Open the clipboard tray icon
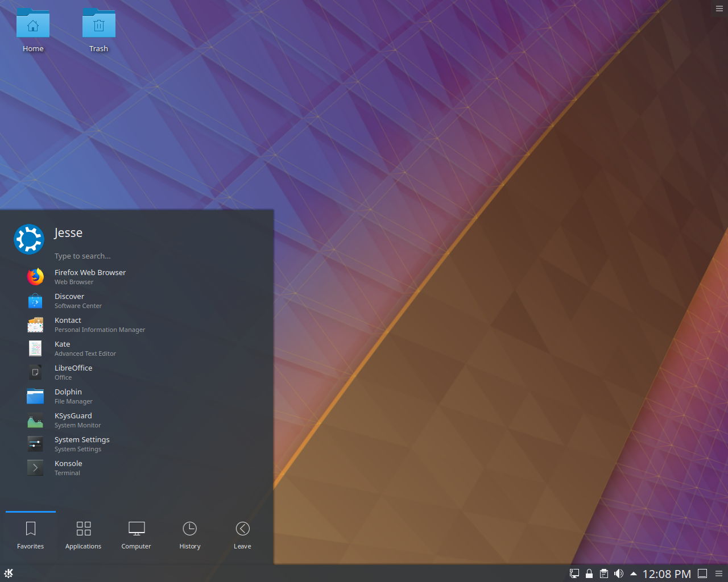Image resolution: width=728 pixels, height=582 pixels. point(604,574)
